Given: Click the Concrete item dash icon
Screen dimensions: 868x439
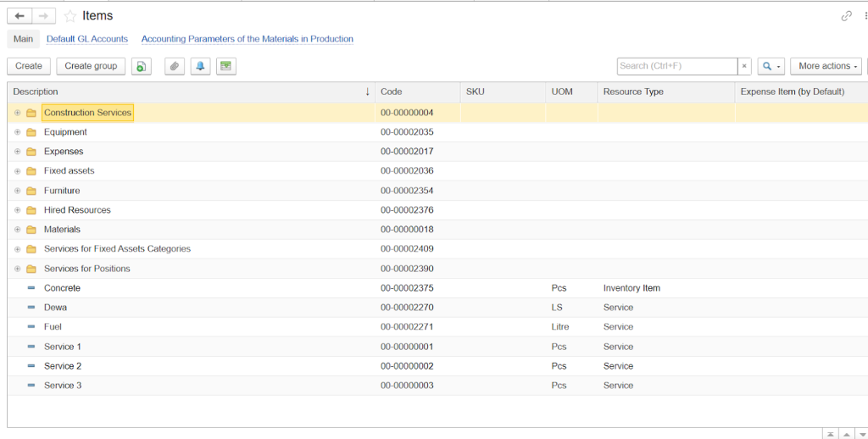Looking at the screenshot, I should pyautogui.click(x=31, y=288).
